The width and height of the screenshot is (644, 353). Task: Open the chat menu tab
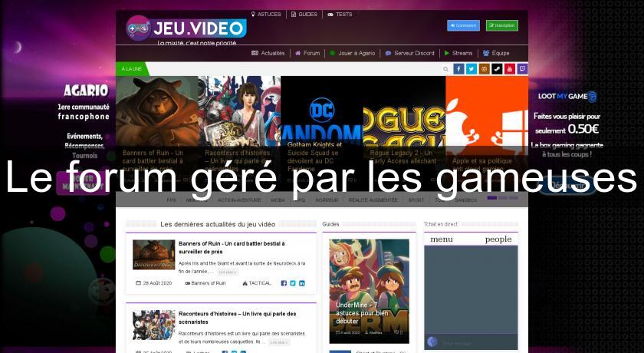click(x=442, y=239)
